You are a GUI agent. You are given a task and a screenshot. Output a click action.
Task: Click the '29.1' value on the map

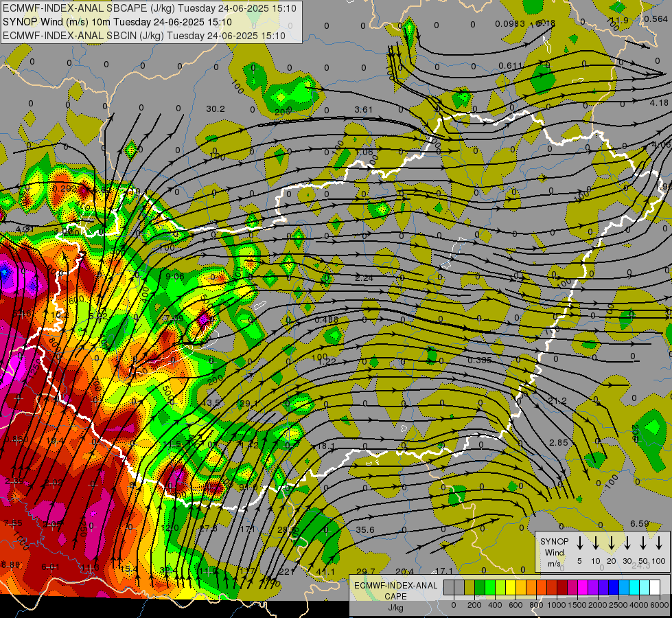249,404
